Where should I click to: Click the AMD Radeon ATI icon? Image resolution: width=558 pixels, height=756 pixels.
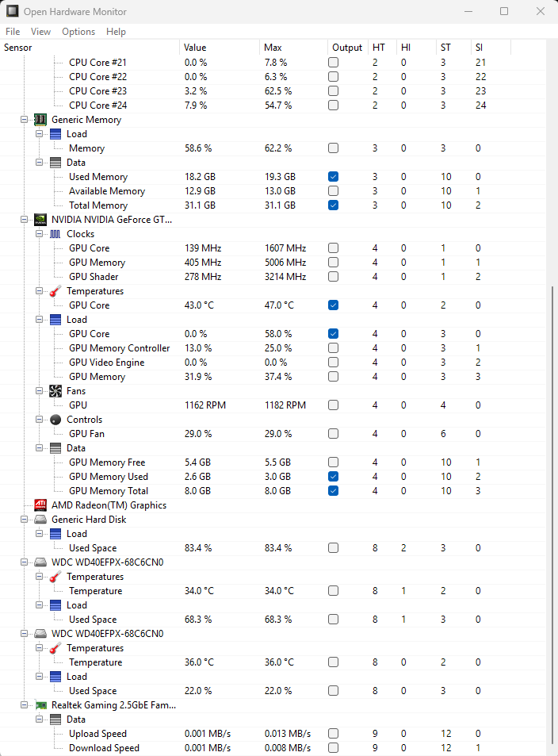[x=40, y=505]
